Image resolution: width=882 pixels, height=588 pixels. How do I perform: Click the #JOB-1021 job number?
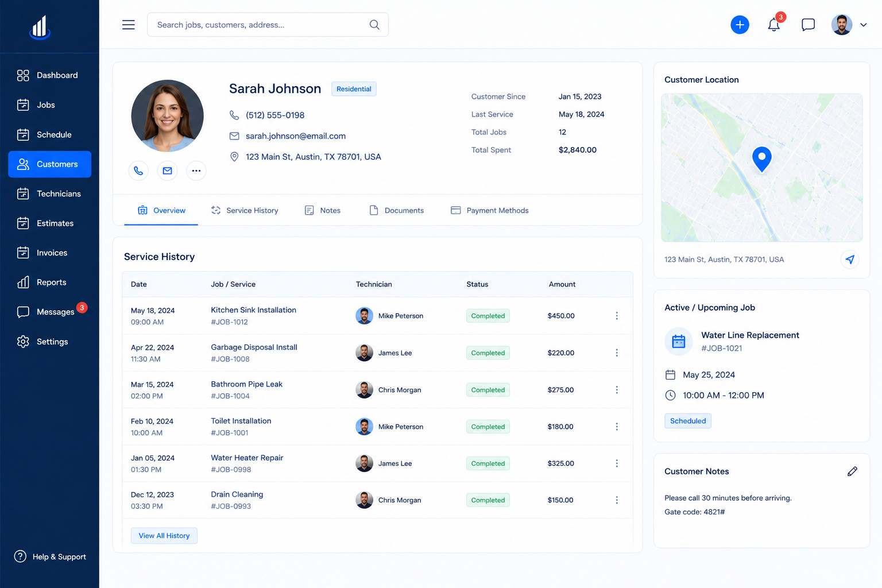point(722,349)
